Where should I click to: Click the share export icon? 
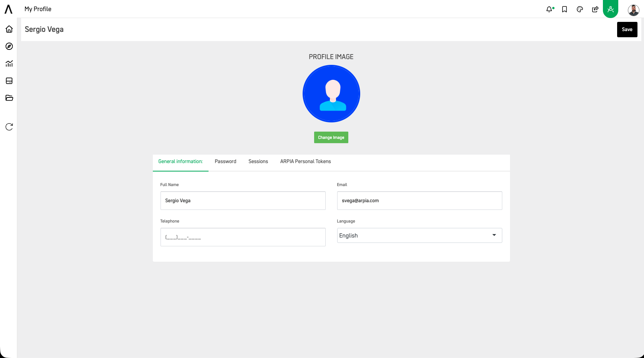coord(595,9)
